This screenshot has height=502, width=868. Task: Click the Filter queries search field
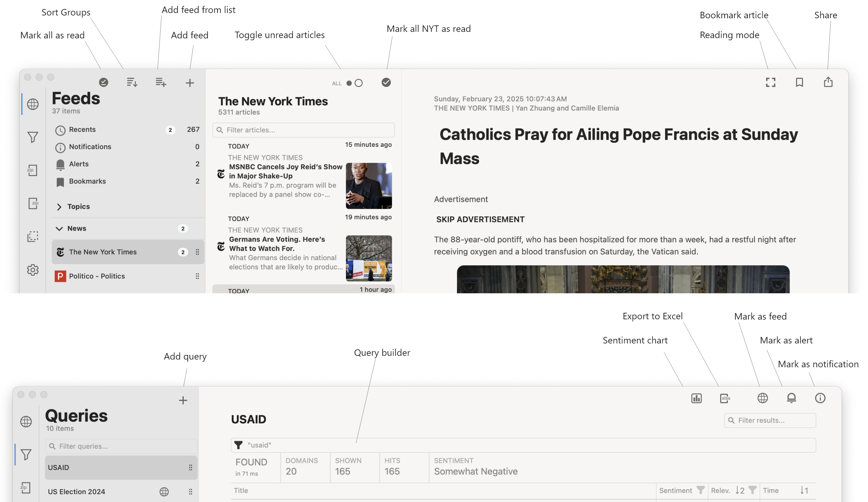pyautogui.click(x=121, y=446)
